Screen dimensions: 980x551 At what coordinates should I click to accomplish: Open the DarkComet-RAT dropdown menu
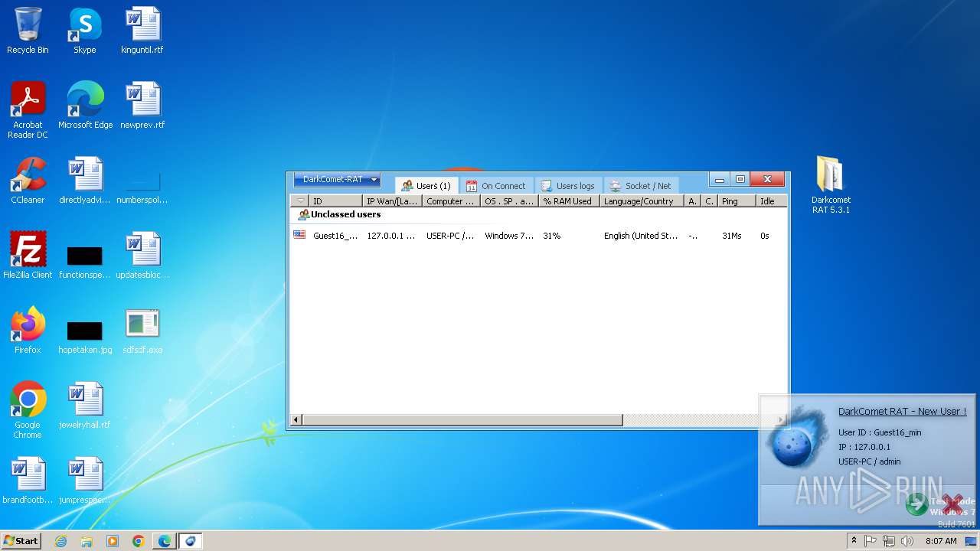(337, 180)
